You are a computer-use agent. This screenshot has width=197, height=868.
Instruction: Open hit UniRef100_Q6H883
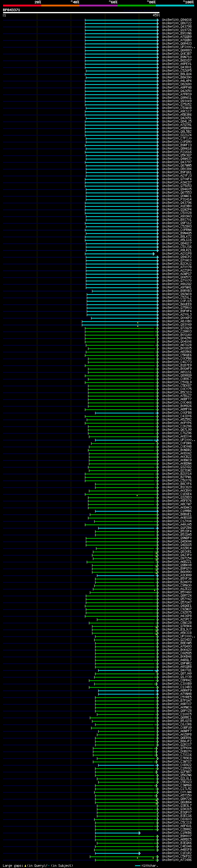click(x=176, y=50)
